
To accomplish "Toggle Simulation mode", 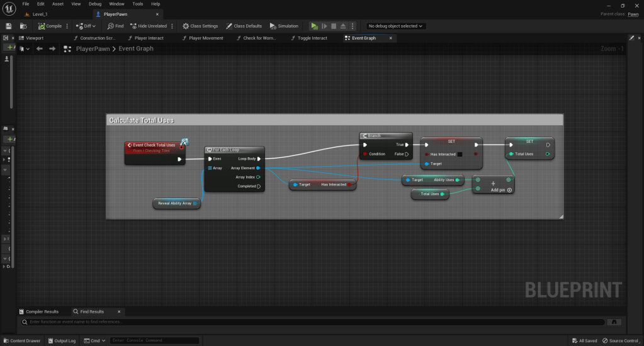I will coord(284,26).
